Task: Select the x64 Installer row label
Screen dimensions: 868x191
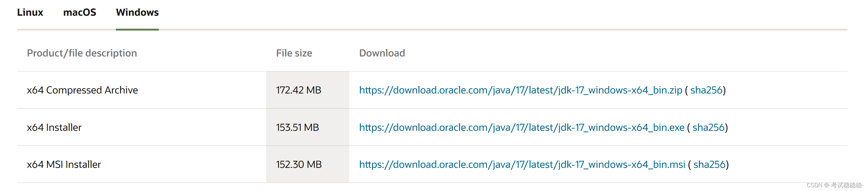Action: [x=54, y=127]
